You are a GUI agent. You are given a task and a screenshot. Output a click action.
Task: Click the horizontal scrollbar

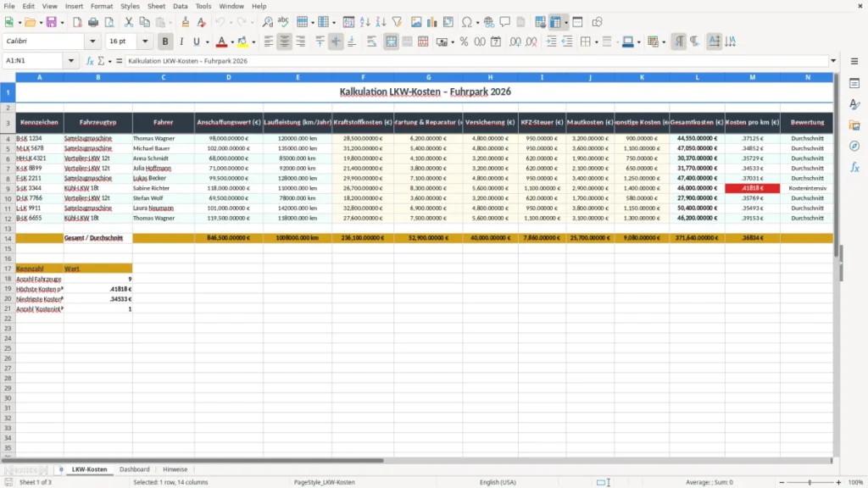coord(192,460)
